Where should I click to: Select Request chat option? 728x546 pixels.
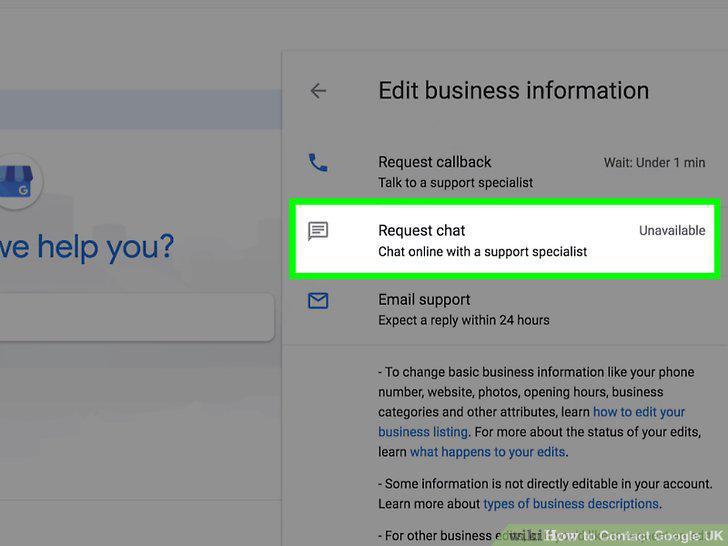pyautogui.click(x=505, y=240)
